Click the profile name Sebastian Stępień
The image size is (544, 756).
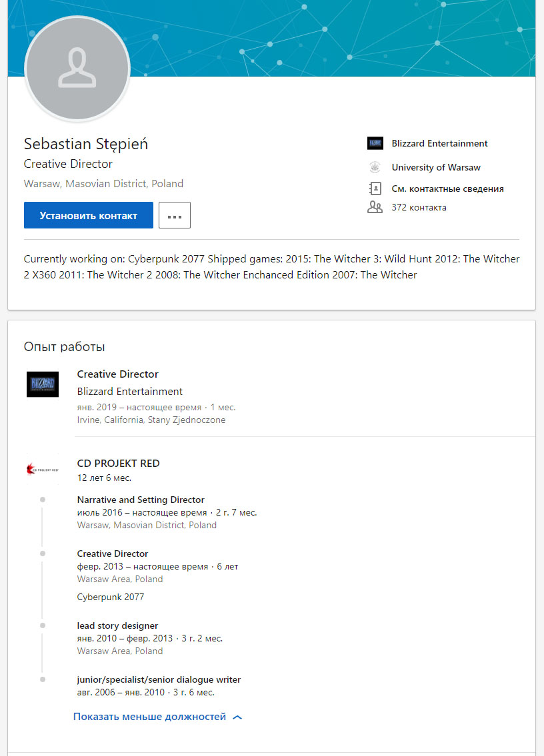click(x=86, y=144)
